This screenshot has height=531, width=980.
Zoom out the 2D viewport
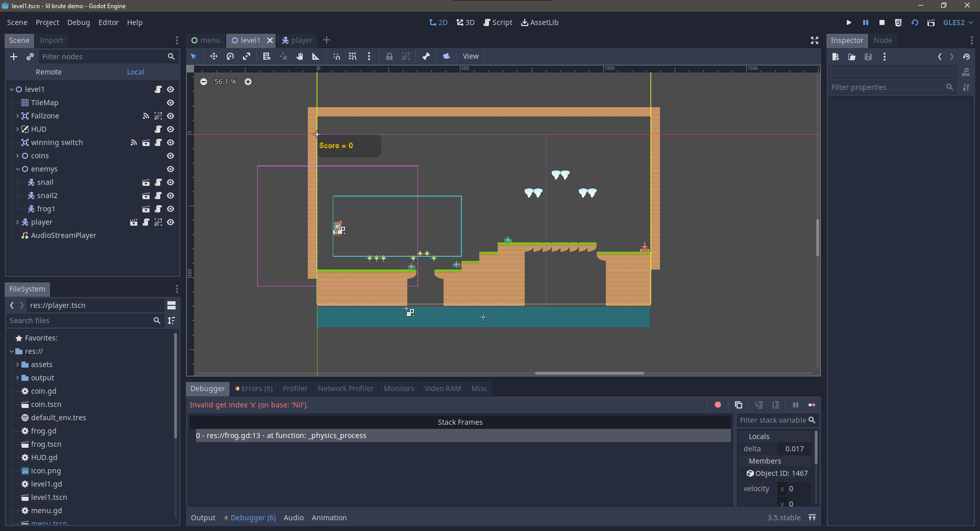click(x=204, y=82)
